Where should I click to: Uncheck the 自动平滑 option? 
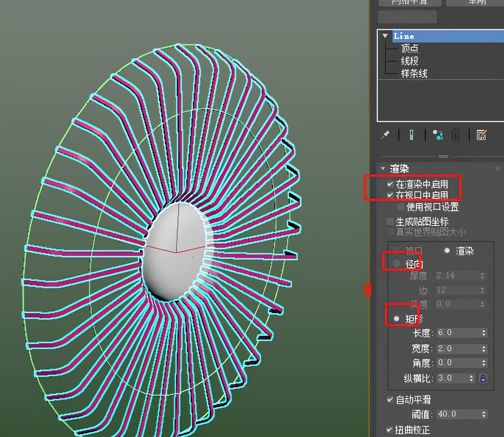pos(390,400)
